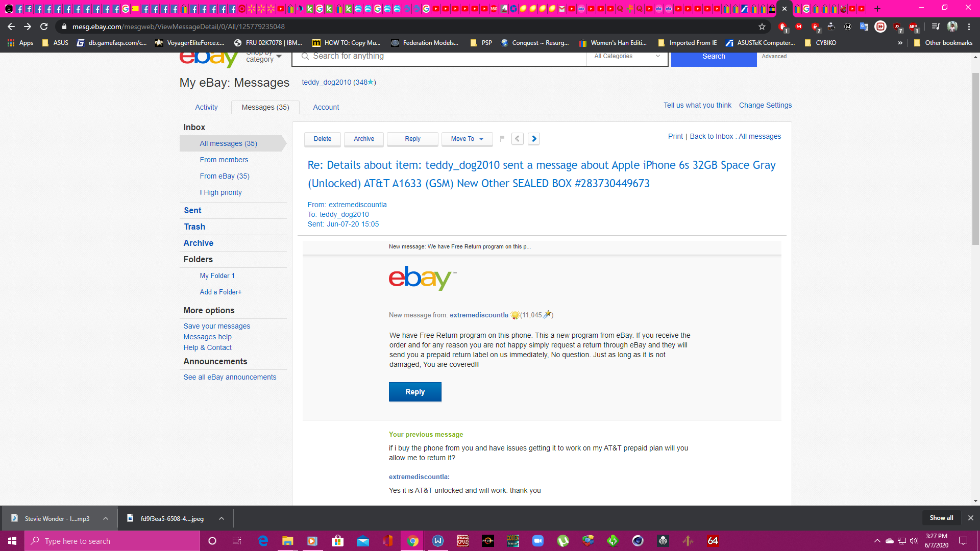Open My Folder 1
The height and width of the screenshot is (551, 980).
pos(217,275)
